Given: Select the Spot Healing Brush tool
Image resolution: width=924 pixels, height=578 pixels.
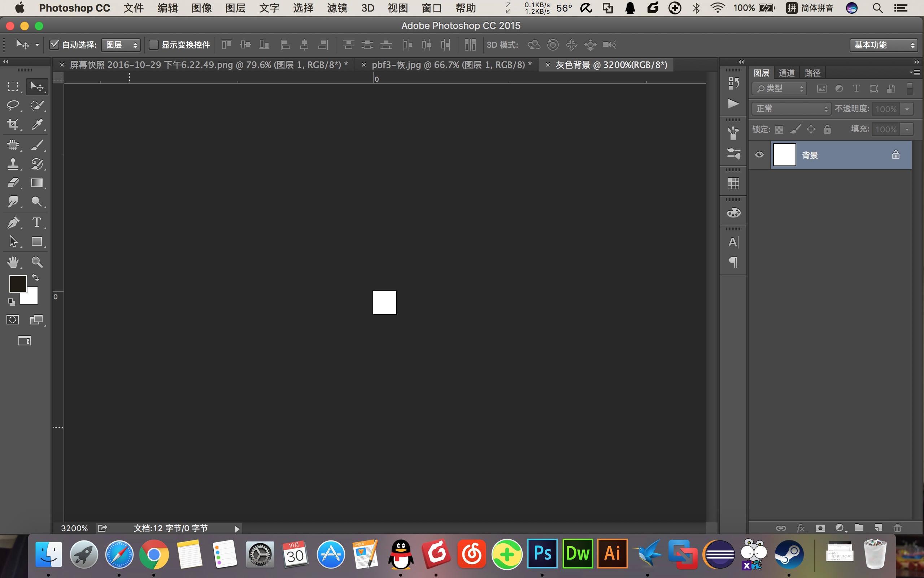Looking at the screenshot, I should 13,145.
